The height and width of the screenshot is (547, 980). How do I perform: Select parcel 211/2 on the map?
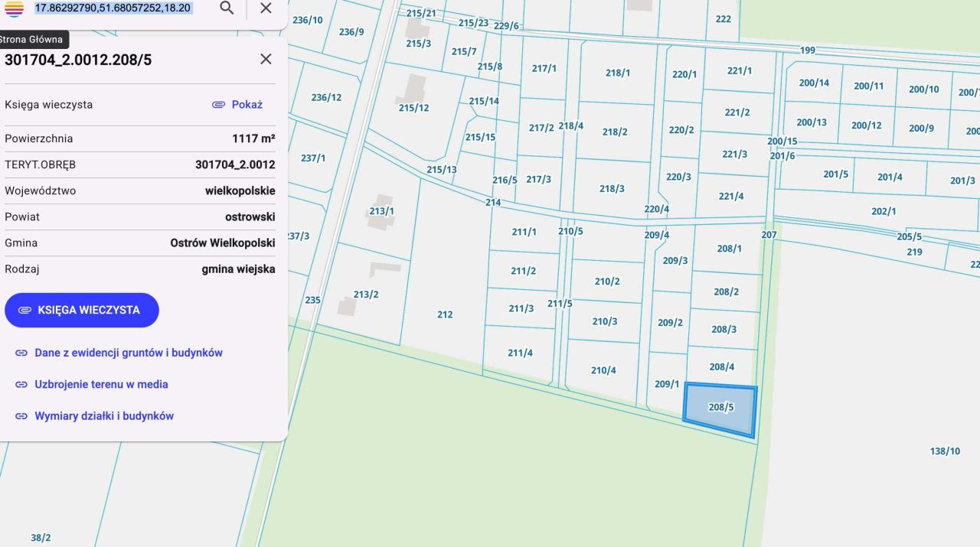click(x=523, y=271)
